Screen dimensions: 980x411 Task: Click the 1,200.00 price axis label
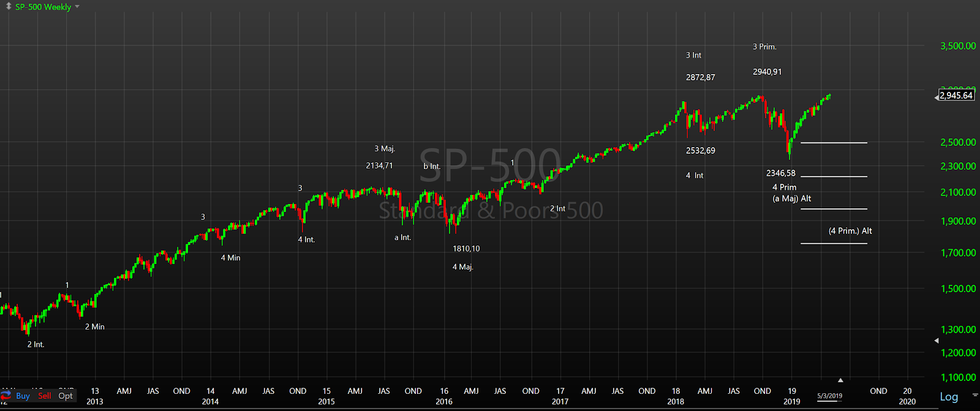(x=958, y=353)
